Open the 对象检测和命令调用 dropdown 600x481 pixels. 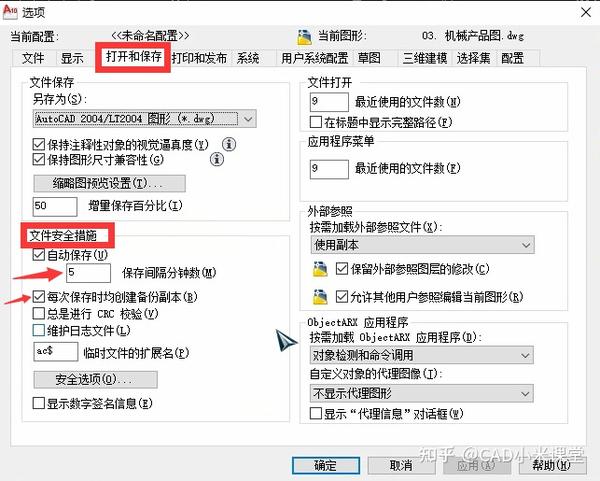421,355
